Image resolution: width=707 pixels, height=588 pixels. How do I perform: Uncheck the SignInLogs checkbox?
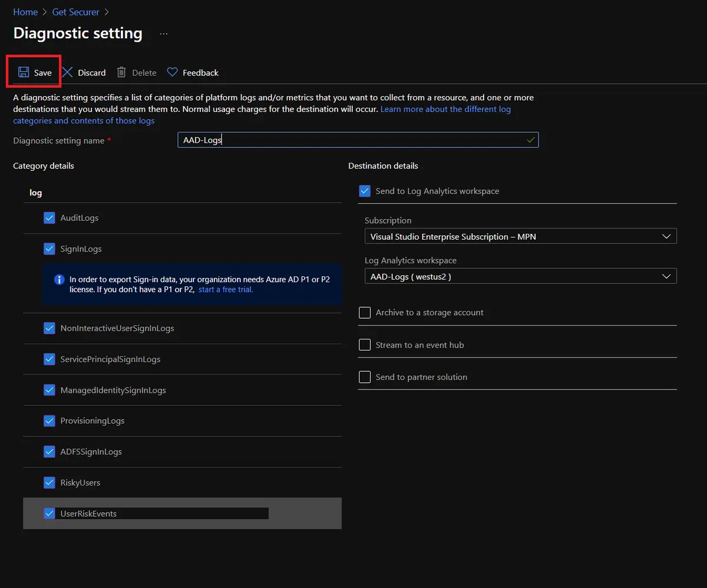[x=49, y=249]
